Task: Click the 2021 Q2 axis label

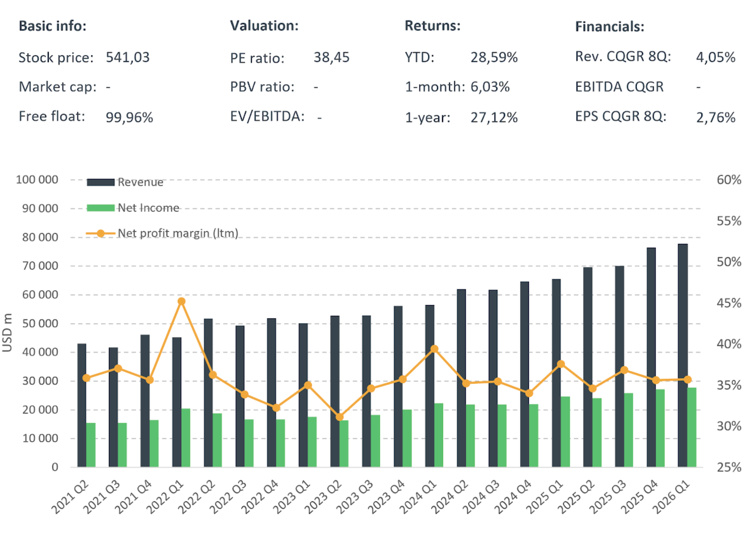Action: click(x=70, y=497)
